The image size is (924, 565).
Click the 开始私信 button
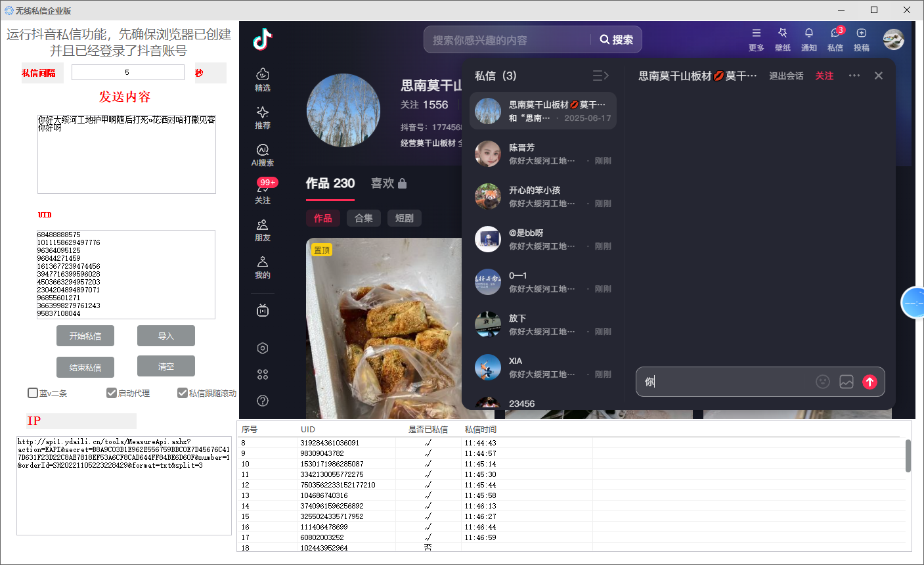pos(85,336)
